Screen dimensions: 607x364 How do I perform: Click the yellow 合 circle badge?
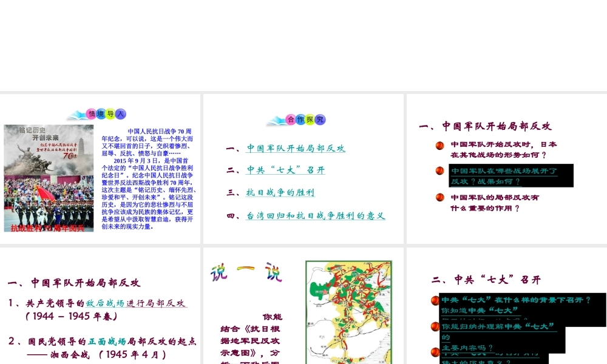click(291, 120)
